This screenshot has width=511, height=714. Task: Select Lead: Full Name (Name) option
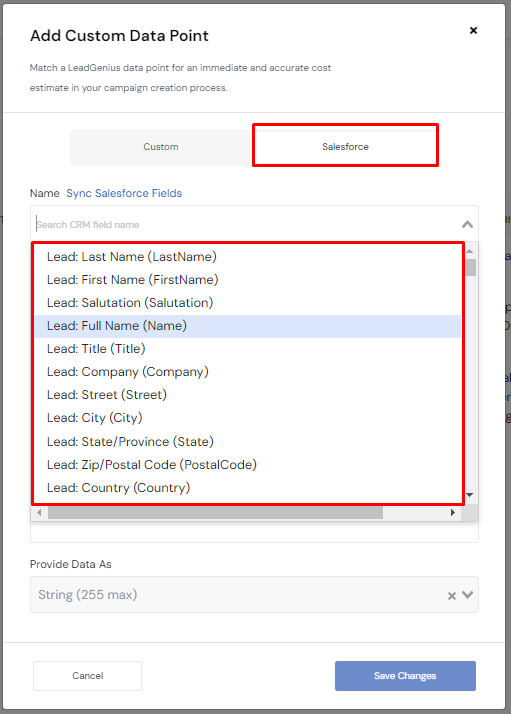248,326
